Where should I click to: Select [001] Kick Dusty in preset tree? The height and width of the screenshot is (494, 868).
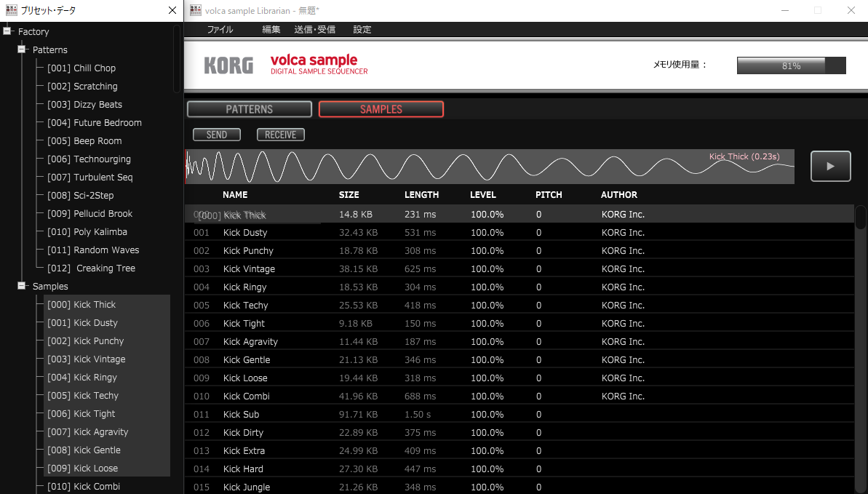click(x=82, y=323)
